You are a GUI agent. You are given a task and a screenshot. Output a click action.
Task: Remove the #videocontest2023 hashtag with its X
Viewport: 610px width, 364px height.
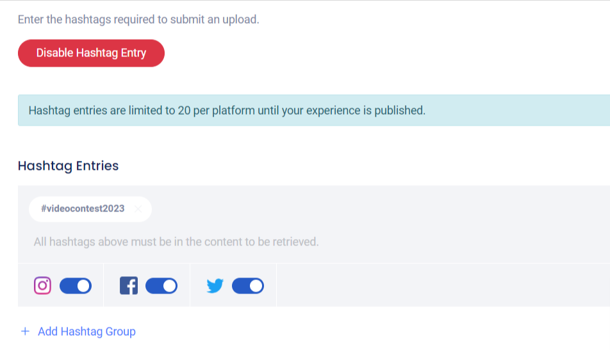click(138, 209)
